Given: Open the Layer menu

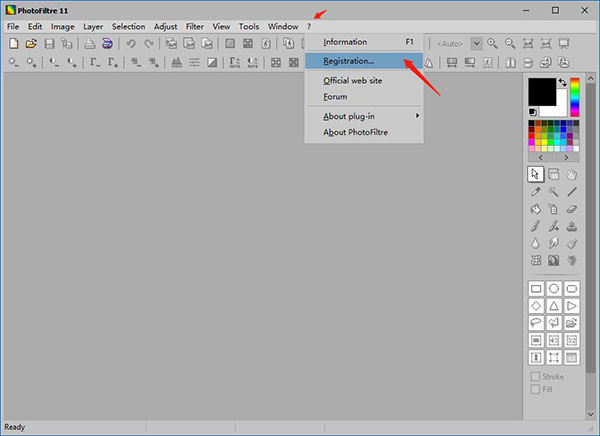Looking at the screenshot, I should 93,26.
